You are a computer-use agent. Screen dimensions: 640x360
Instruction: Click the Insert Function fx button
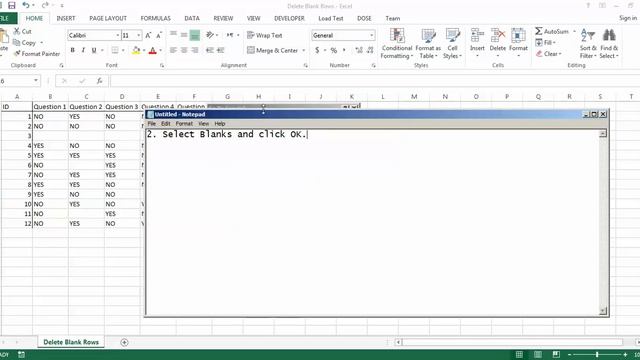pos(99,81)
